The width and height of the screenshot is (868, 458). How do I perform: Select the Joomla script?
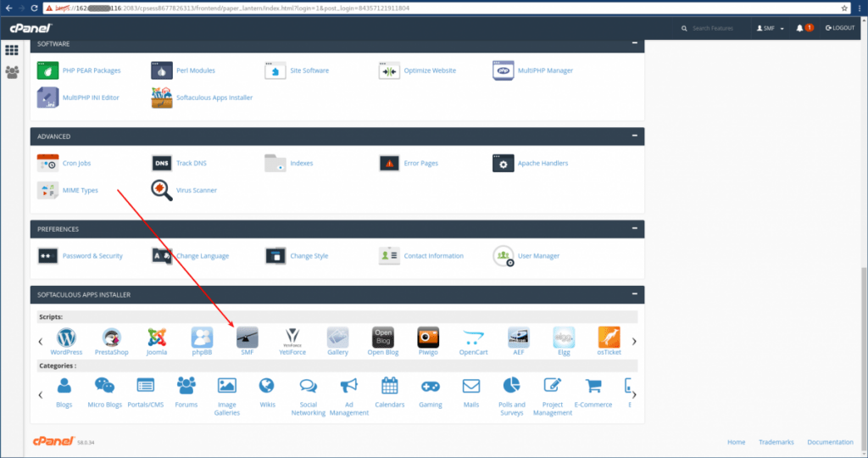click(157, 341)
